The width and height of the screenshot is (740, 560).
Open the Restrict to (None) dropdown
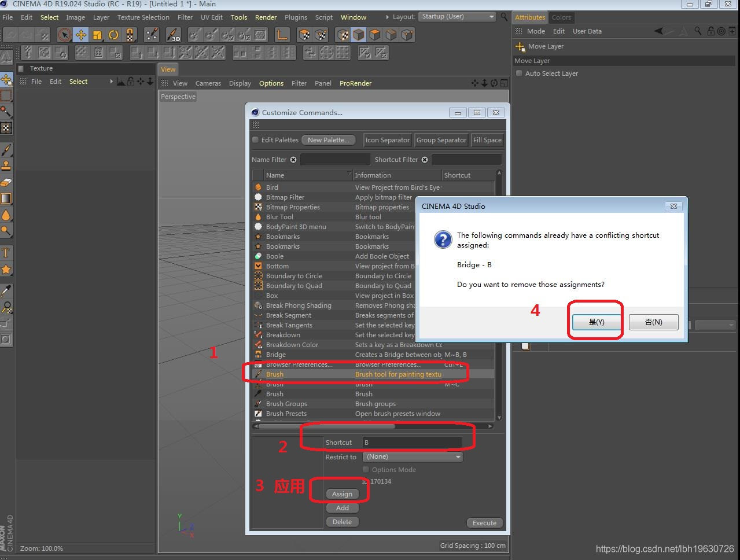click(413, 457)
